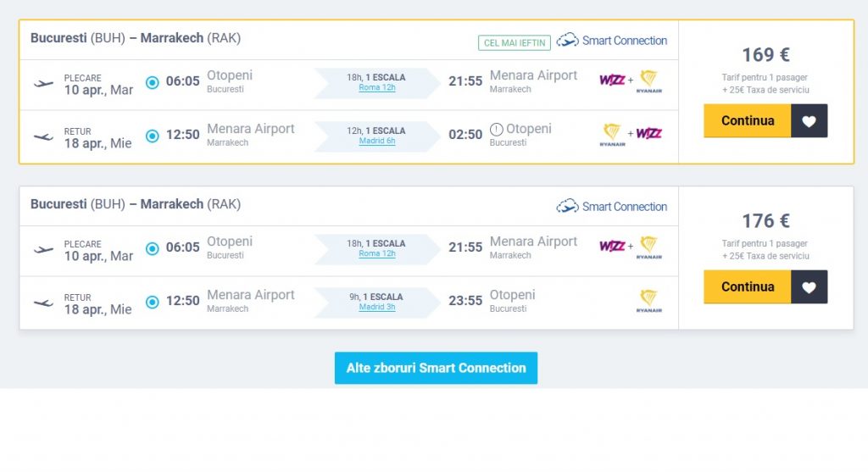Click the Wizz Air logo on first departure row

point(612,81)
